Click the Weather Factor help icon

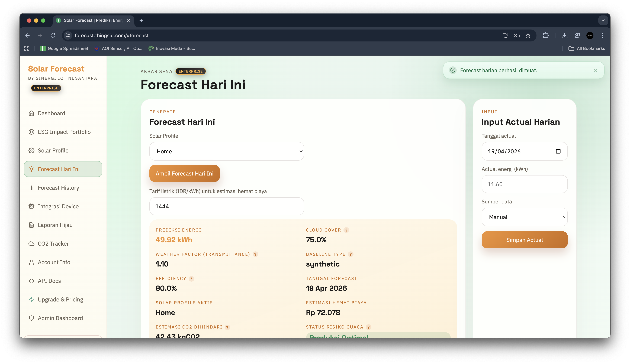[255, 254]
